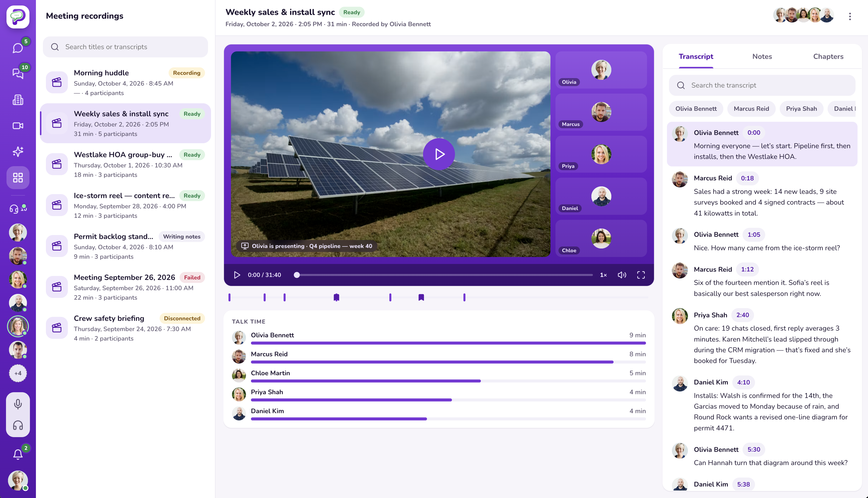Select the Transcript tab

click(696, 56)
